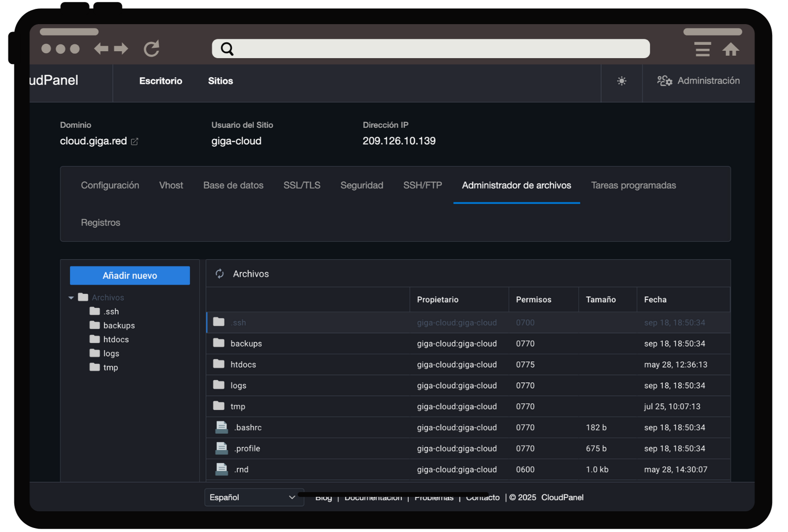Reload the page with refresh icon

point(152,49)
